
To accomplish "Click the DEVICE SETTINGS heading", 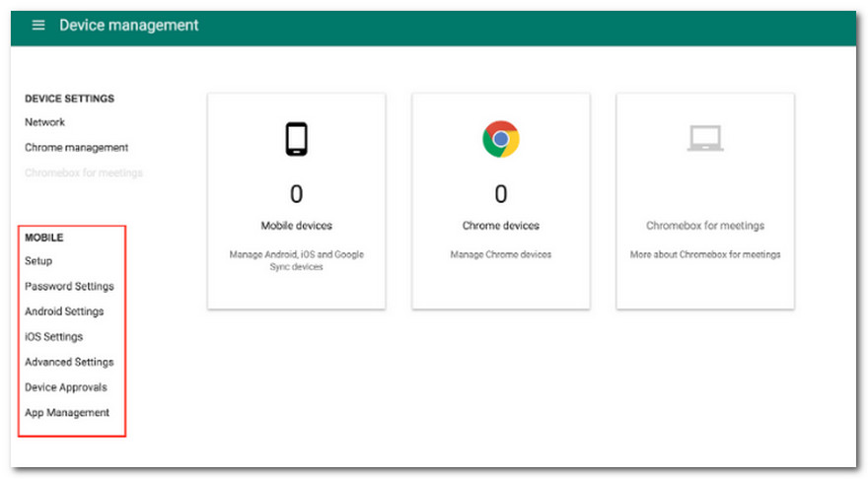I will point(69,99).
